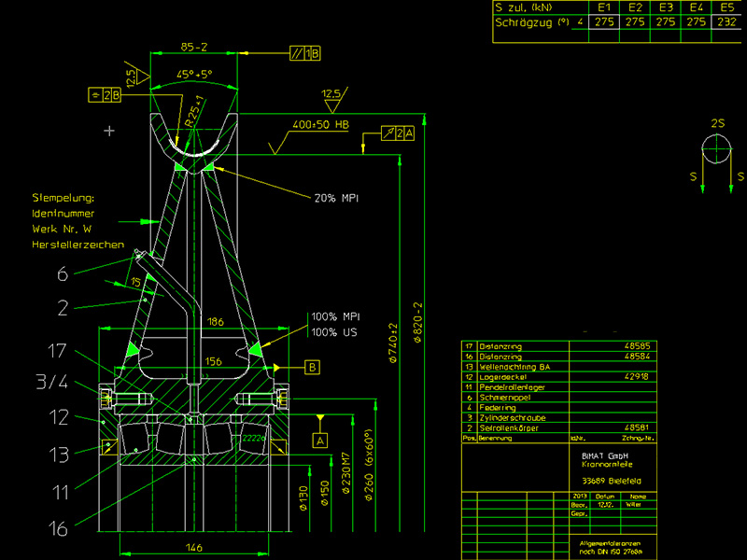Click the parallelism tolerance frame referencing datum B
Screen dimensions: 747x560
point(305,53)
